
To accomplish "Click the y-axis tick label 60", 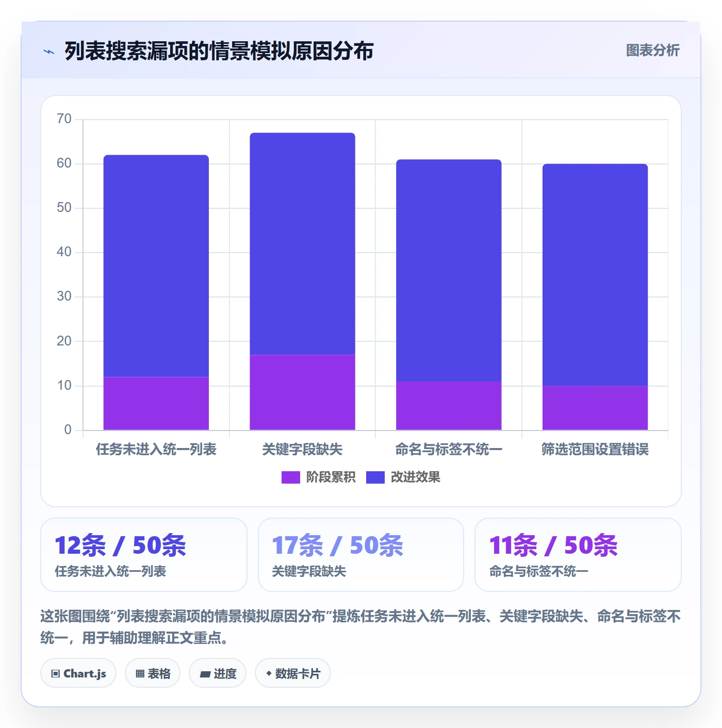I will pos(64,163).
